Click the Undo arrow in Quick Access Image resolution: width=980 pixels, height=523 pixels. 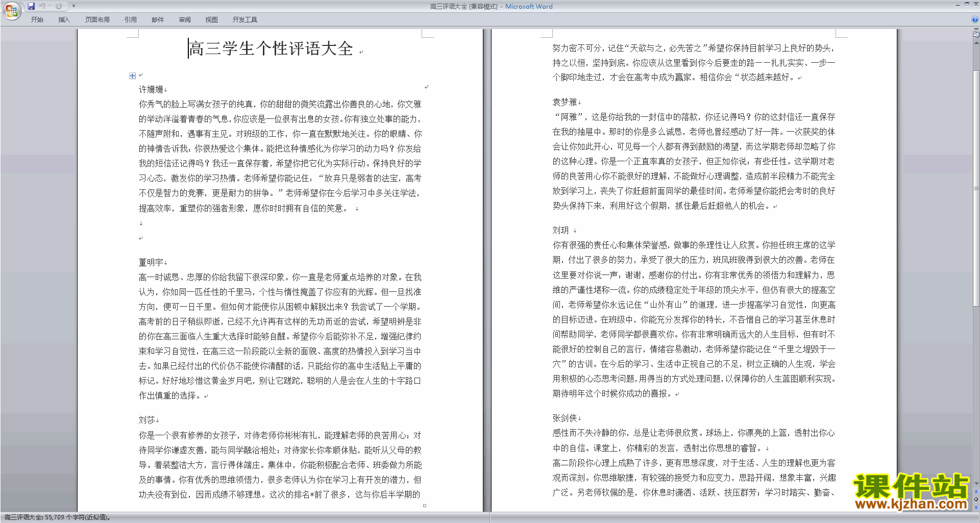tap(42, 6)
